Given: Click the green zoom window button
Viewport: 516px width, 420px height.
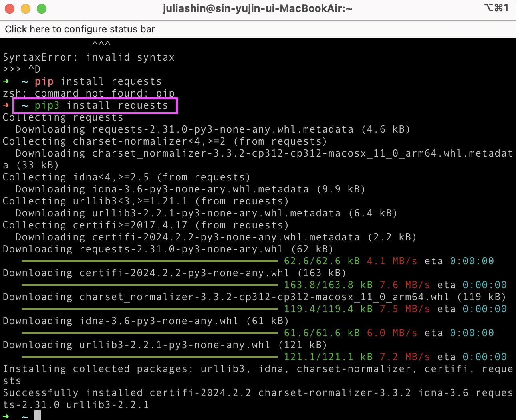Looking at the screenshot, I should point(42,9).
